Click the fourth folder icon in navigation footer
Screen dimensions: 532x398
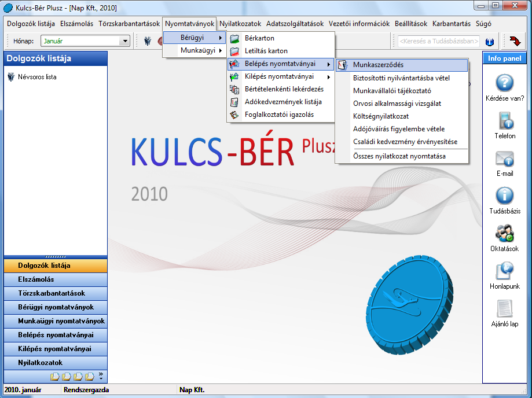[90, 376]
